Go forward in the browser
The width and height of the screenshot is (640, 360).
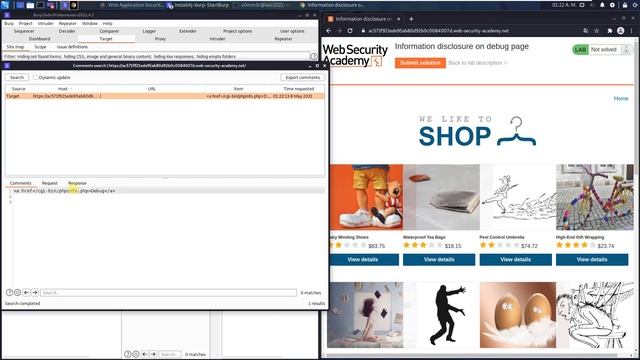(x=339, y=31)
